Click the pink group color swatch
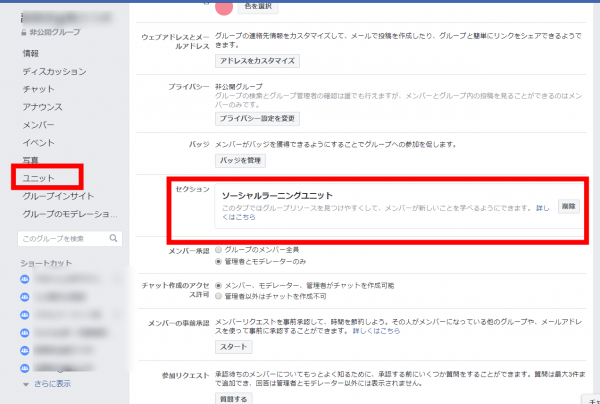The image size is (600, 404). [x=224, y=8]
